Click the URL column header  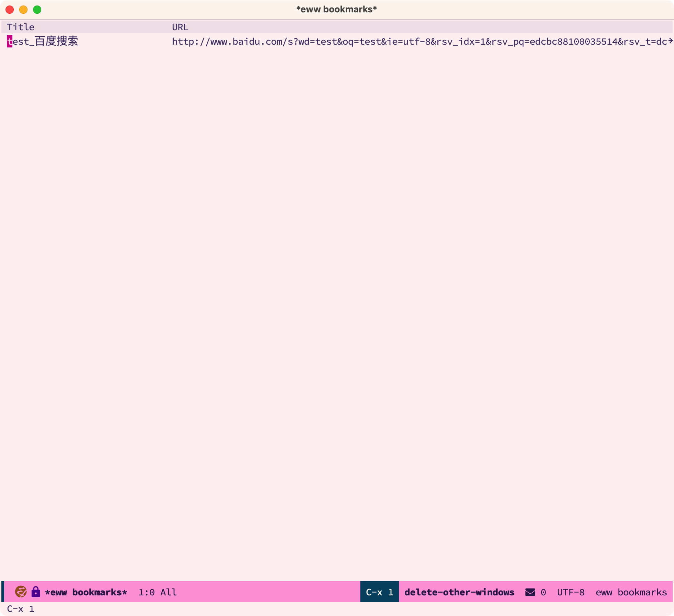point(180,27)
